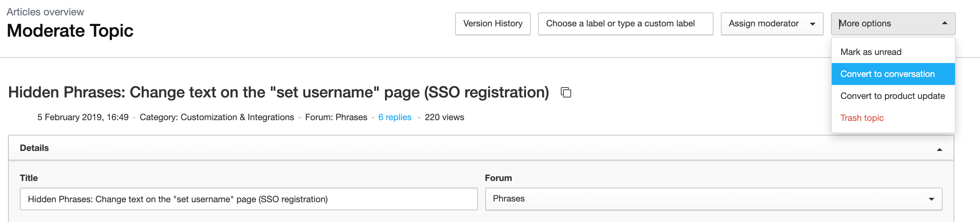The width and height of the screenshot is (980, 222).
Task: Choose Convert to conversation
Action: 893,74
